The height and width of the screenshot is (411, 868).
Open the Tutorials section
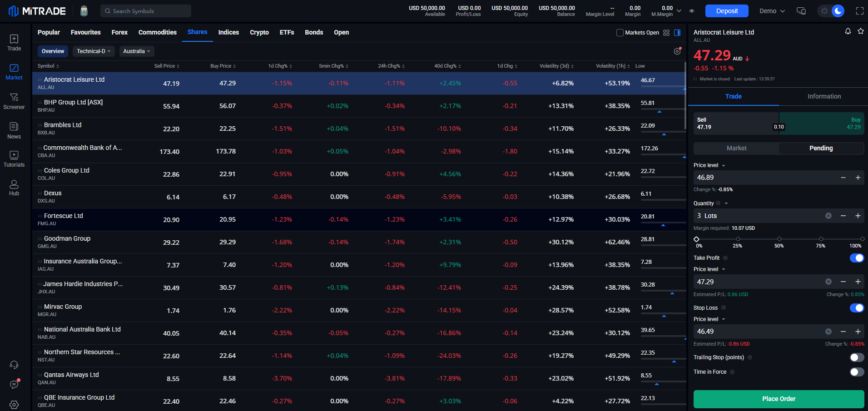(x=14, y=158)
